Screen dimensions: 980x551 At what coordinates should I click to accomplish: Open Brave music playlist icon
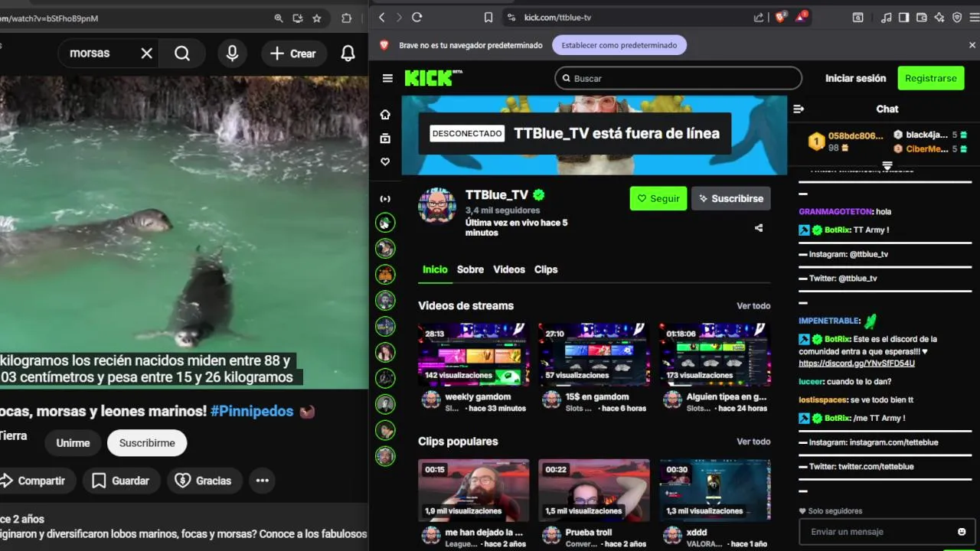(x=887, y=18)
